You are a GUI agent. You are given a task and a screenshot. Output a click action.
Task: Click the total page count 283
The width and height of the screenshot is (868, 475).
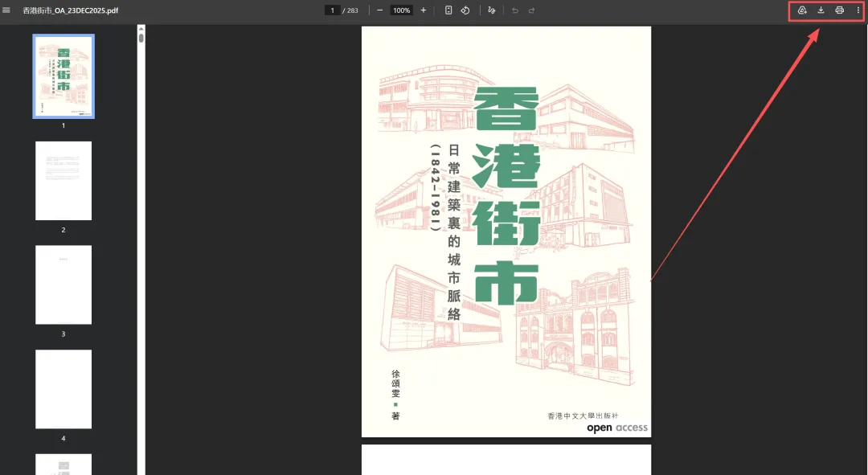coord(353,10)
